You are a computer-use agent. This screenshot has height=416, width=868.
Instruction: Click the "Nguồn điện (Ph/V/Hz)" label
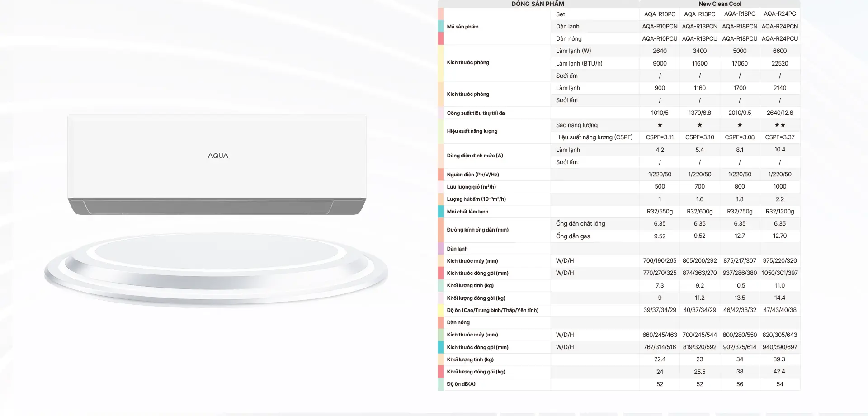point(473,175)
